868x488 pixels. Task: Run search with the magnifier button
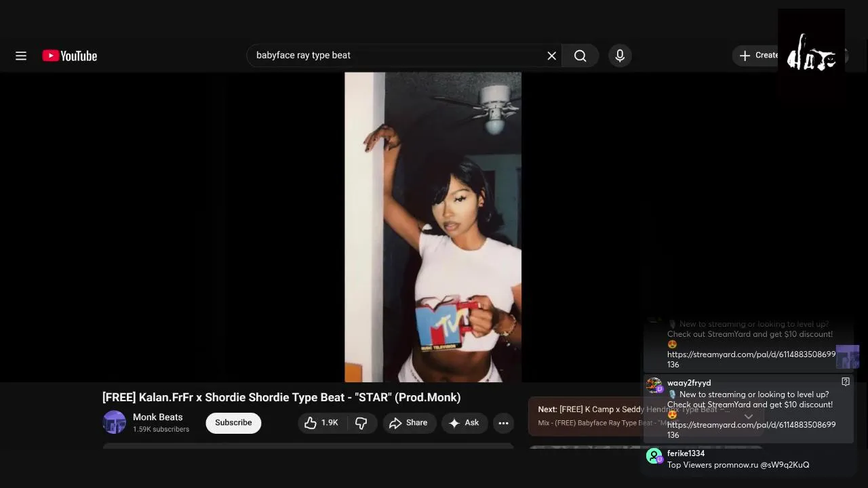tap(580, 56)
